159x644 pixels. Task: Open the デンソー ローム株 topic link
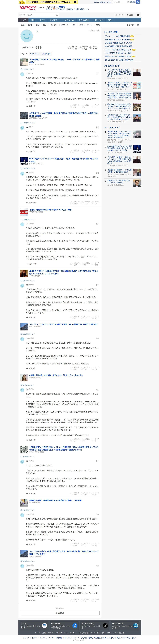pos(117,36)
